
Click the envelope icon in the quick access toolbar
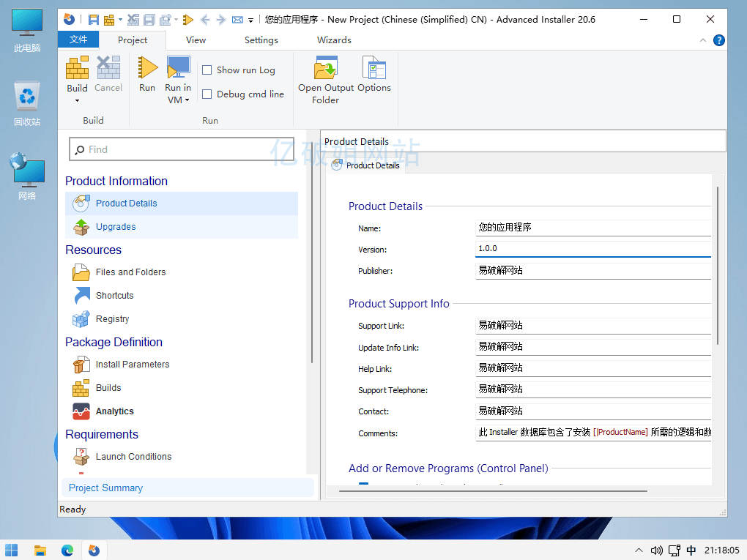[x=237, y=20]
